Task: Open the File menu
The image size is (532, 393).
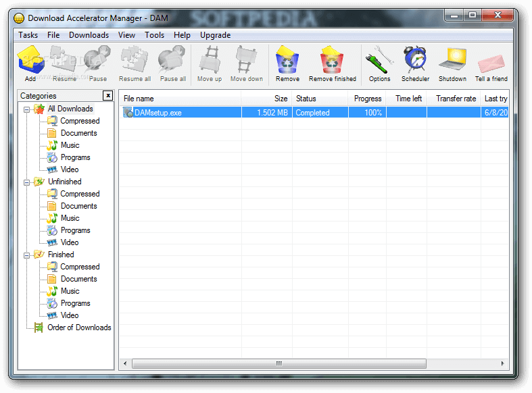Action: (x=53, y=35)
